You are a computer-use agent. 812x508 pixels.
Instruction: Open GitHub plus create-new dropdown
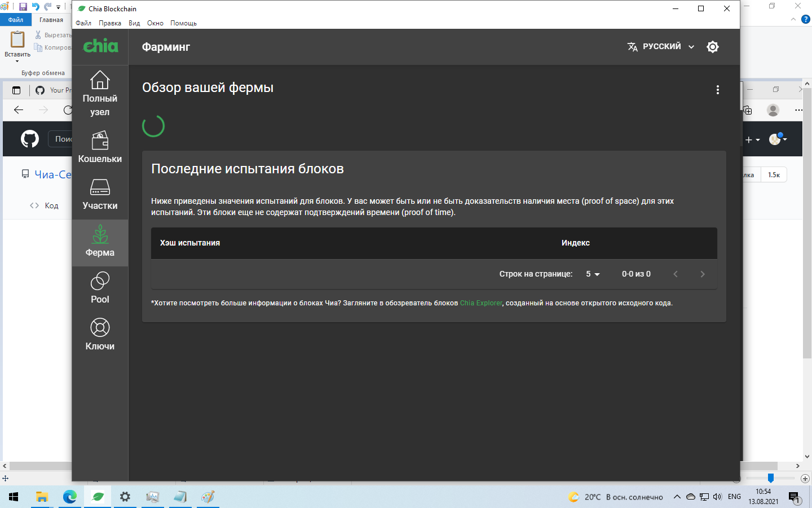pos(753,139)
